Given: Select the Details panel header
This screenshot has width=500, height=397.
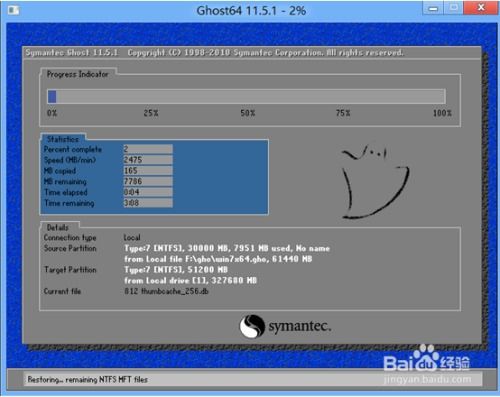Looking at the screenshot, I should [x=58, y=227].
